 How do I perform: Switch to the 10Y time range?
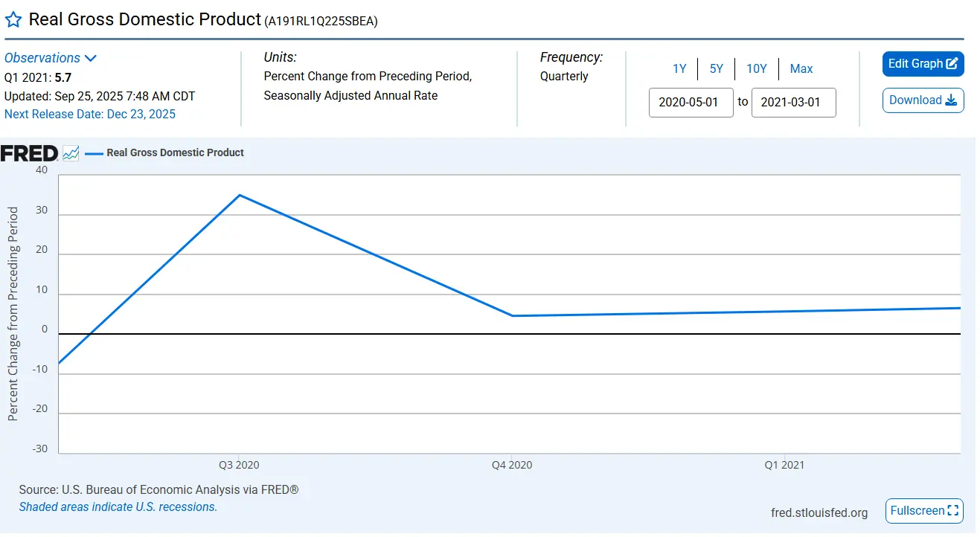point(756,68)
